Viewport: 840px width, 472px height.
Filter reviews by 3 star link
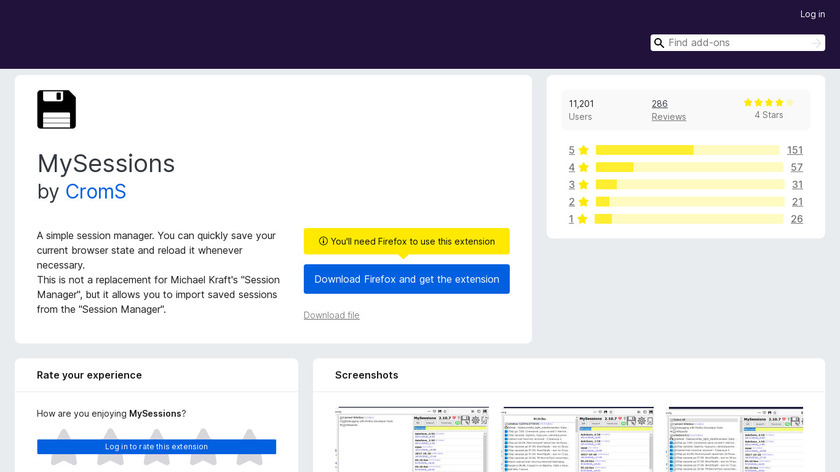click(x=572, y=184)
